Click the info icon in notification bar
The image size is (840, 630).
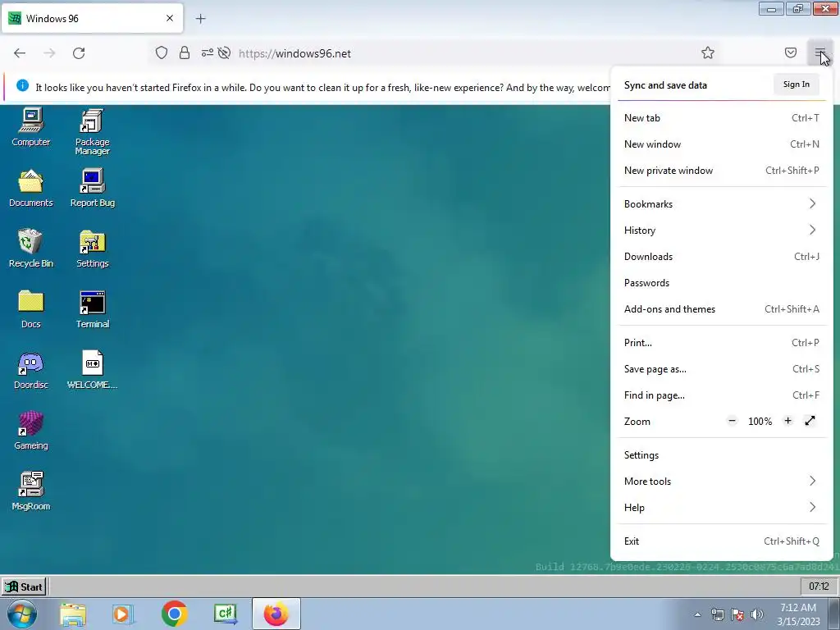(22, 85)
